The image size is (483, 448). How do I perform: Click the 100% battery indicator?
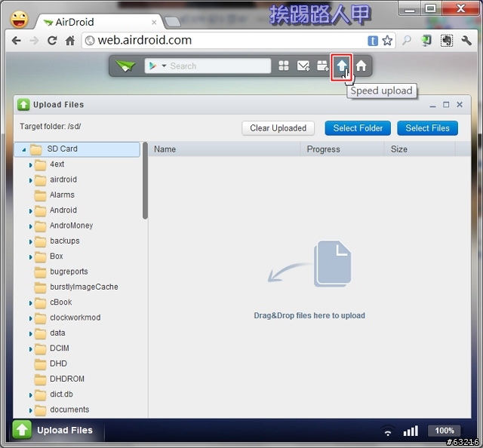pos(445,431)
